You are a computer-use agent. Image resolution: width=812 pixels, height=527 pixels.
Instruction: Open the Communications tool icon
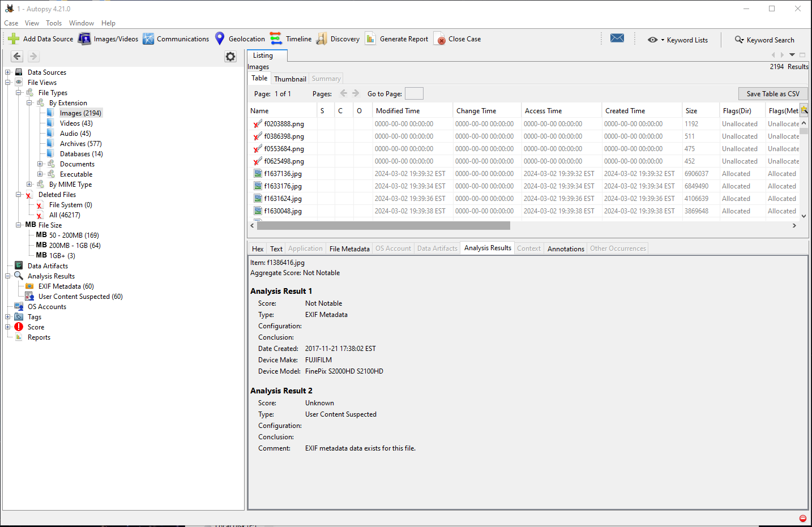tap(148, 38)
